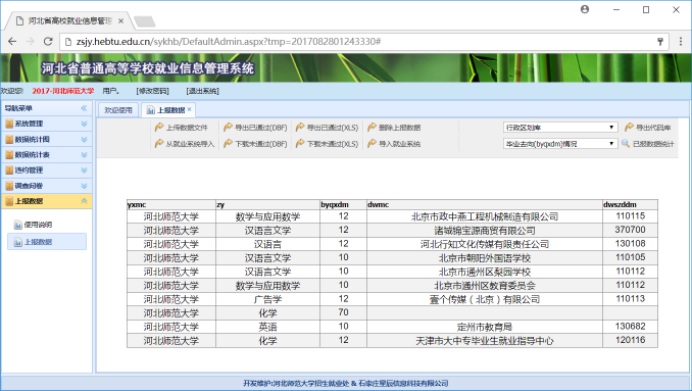This screenshot has height=391, width=692.
Task: Switch to the 欢迎使用 tab
Action: click(118, 110)
